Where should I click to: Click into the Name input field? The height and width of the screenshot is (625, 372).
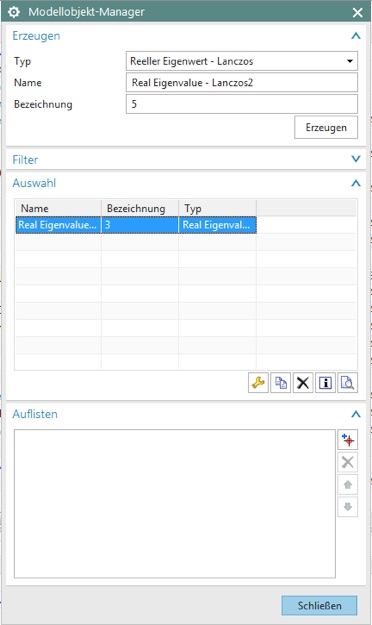tap(242, 83)
